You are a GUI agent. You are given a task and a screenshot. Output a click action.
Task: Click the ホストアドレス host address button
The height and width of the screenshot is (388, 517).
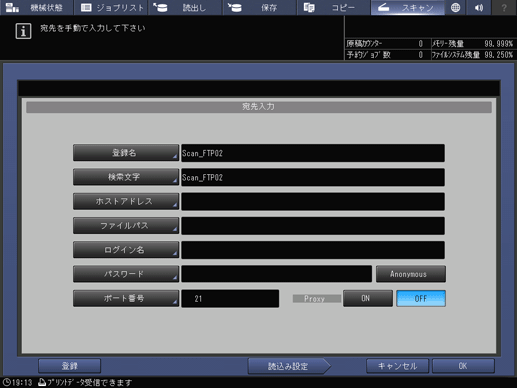point(126,201)
